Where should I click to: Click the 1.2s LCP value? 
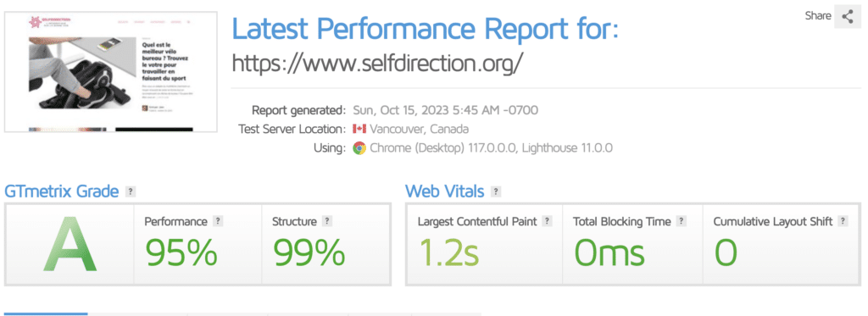pyautogui.click(x=448, y=252)
